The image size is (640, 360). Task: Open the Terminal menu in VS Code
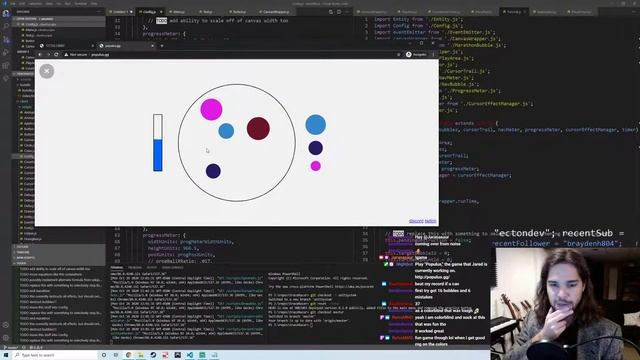click(x=80, y=3)
